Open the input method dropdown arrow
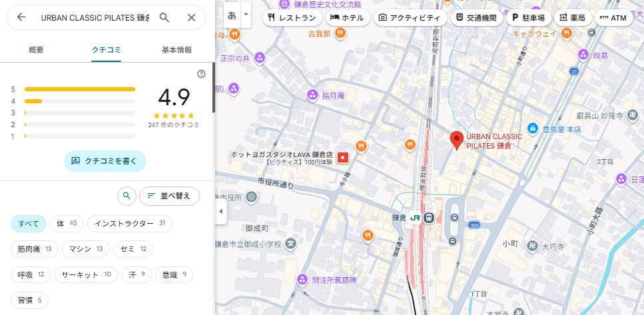The image size is (644, 315). [246, 14]
